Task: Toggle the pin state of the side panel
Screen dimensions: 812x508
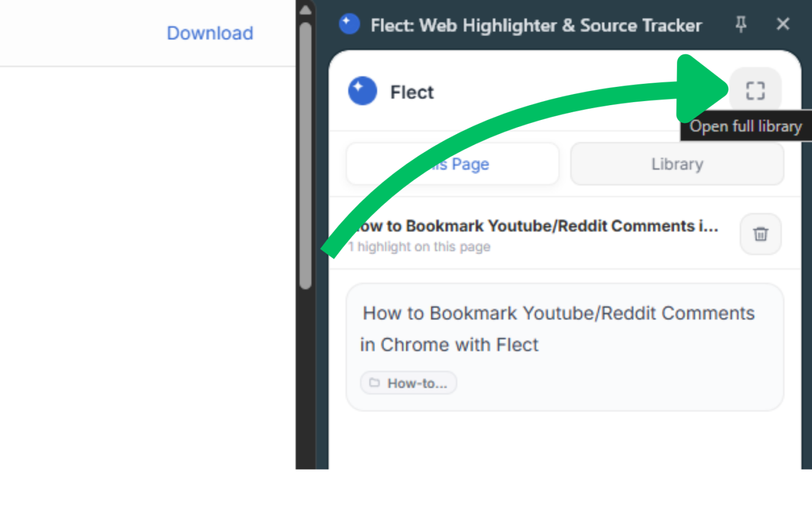Action: pos(741,25)
